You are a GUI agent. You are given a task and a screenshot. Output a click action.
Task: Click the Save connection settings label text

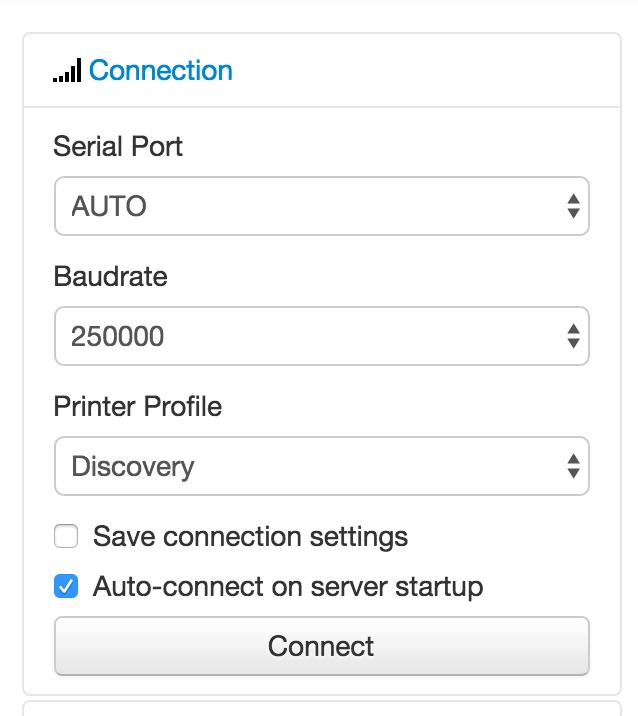coord(250,536)
